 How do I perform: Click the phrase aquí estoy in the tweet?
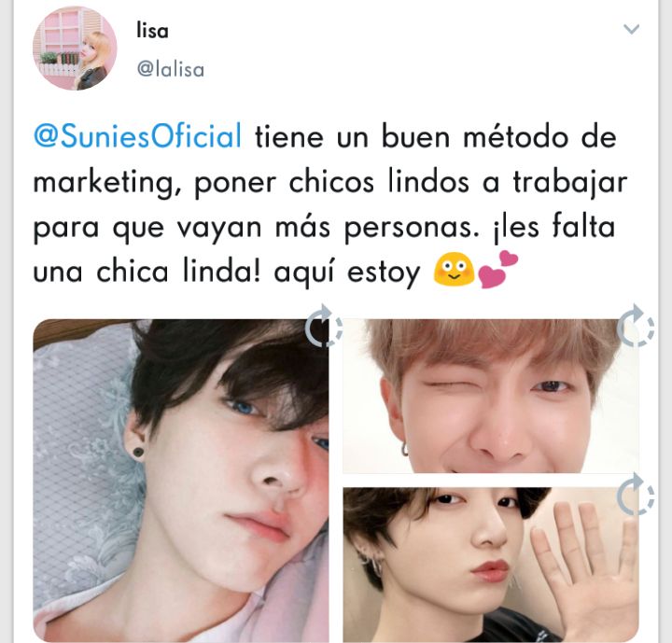coord(347,273)
